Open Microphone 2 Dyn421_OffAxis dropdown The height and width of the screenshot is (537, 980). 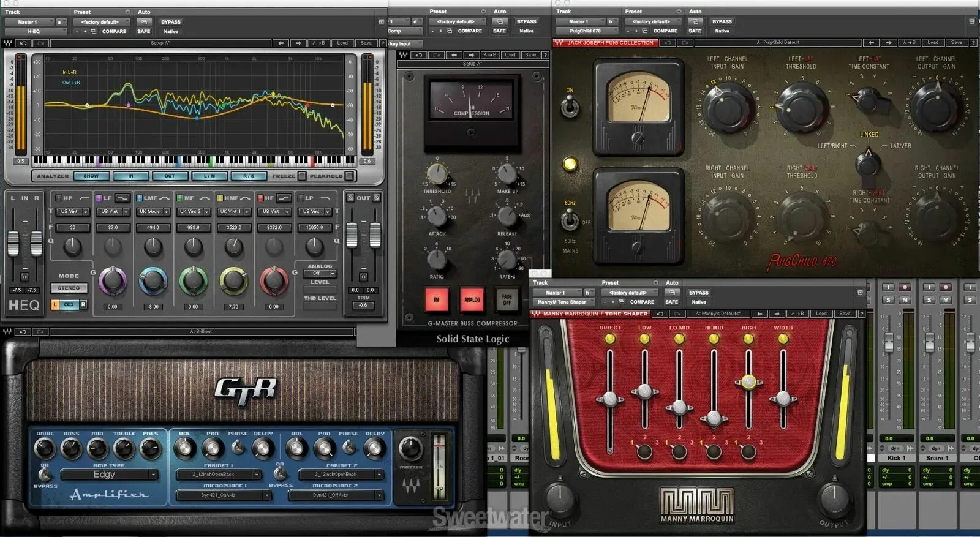(x=336, y=495)
